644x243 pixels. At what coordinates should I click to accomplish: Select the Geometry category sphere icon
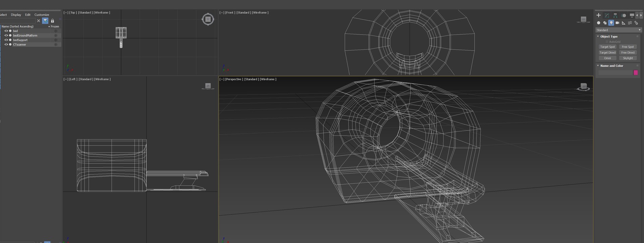pyautogui.click(x=598, y=23)
